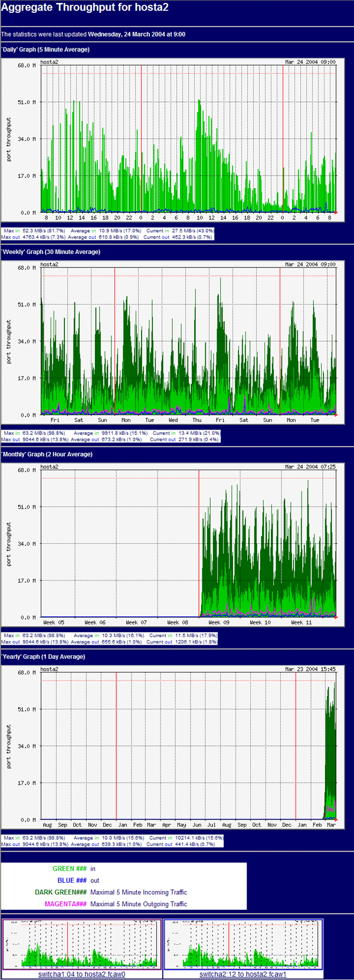Click the 'Daily' Graph section heading
The width and height of the screenshot is (354, 980).
pyautogui.click(x=45, y=50)
